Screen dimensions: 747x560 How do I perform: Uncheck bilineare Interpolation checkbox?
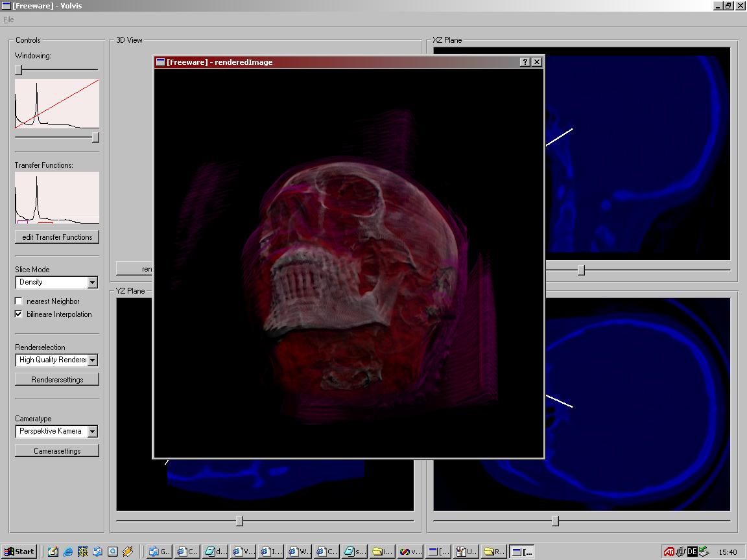pyautogui.click(x=19, y=314)
